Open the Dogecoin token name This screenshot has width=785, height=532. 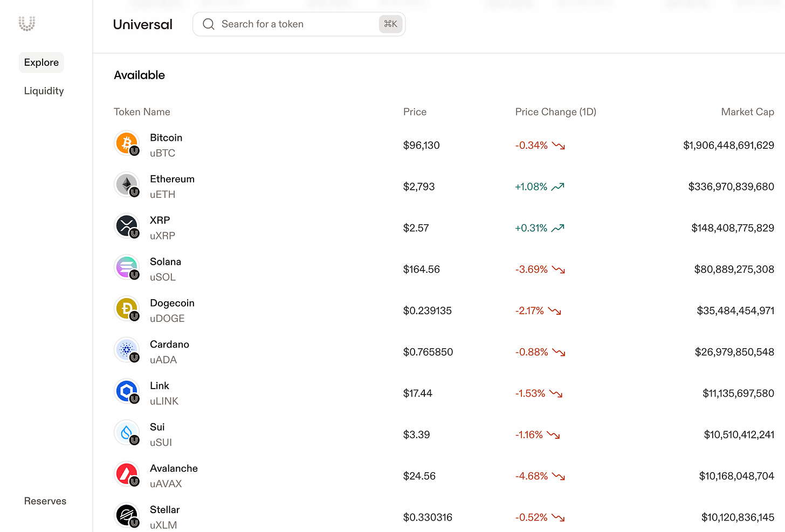point(172,303)
